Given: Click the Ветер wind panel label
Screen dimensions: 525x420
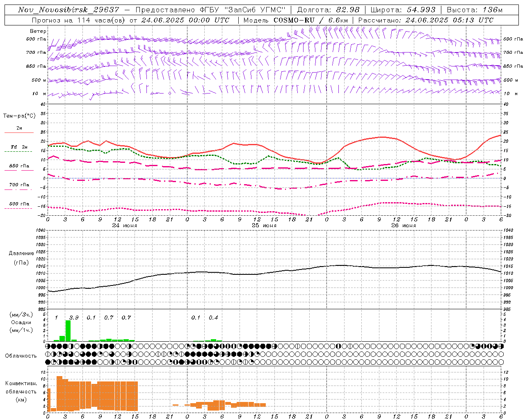Looking at the screenshot, I should (38, 31).
